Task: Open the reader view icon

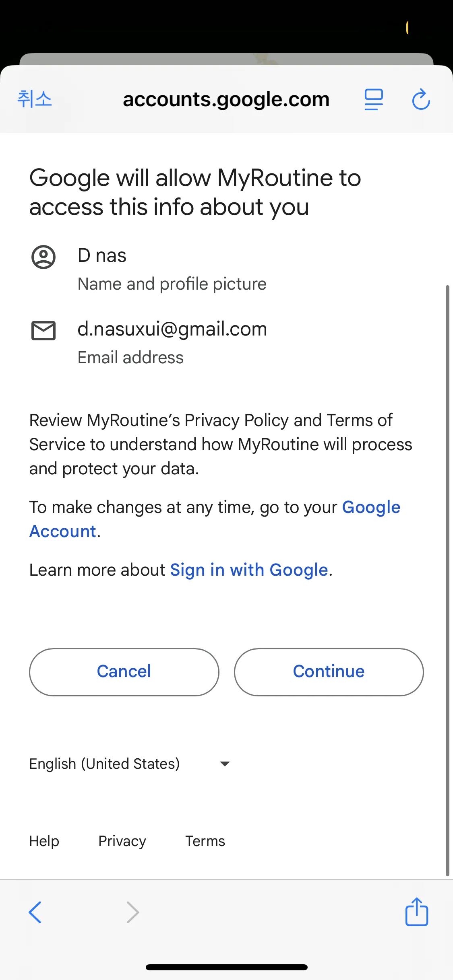Action: [374, 99]
